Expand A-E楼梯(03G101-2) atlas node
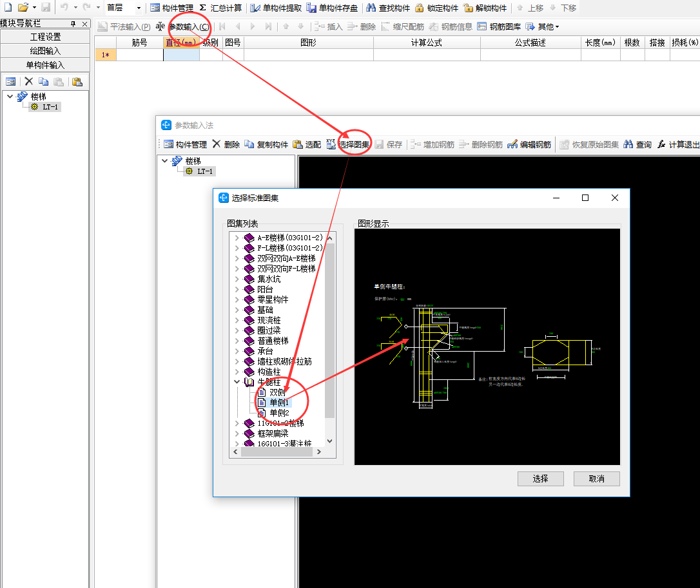The image size is (700, 588). click(x=237, y=238)
